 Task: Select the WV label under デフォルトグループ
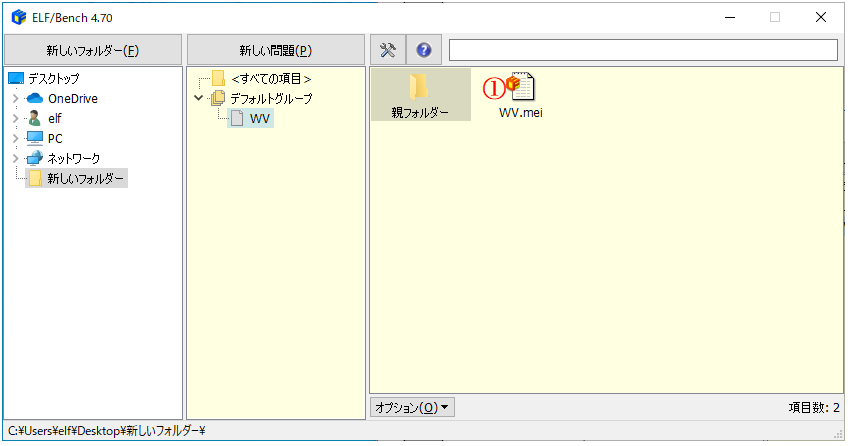259,118
